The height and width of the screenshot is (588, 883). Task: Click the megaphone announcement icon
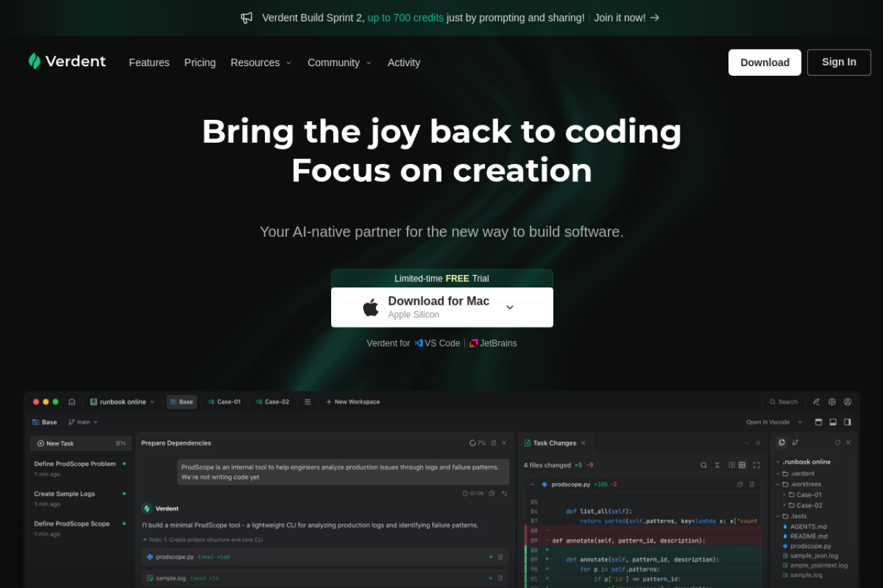tap(246, 18)
